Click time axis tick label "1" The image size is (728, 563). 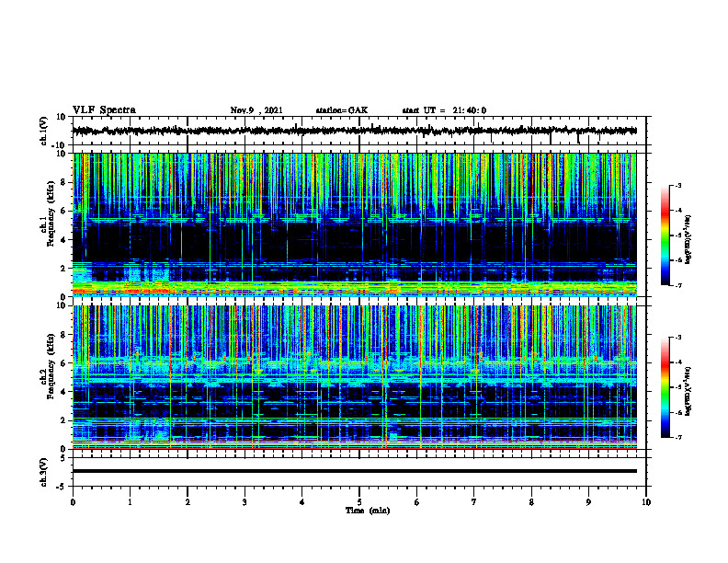pos(130,502)
